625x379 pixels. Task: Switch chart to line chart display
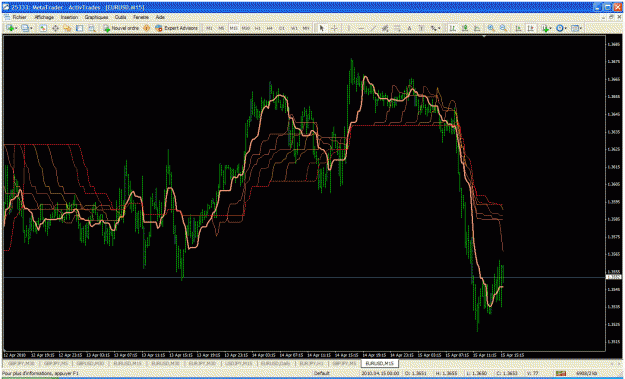point(477,28)
